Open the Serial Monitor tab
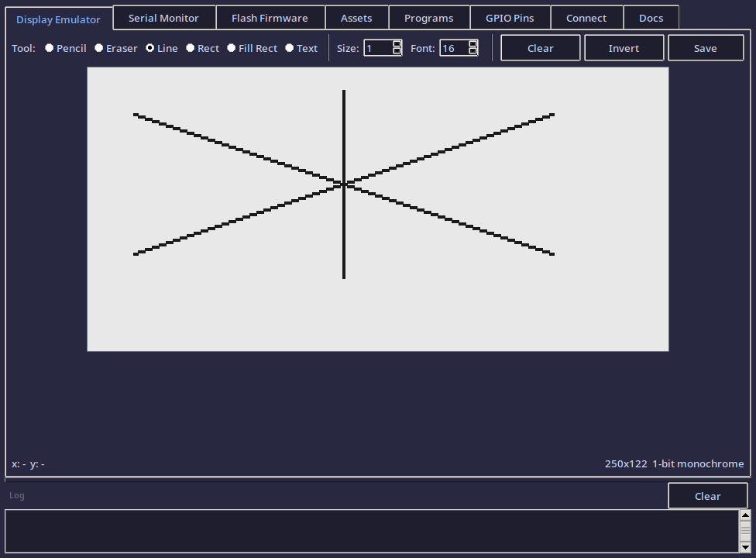The height and width of the screenshot is (558, 756). tap(163, 17)
